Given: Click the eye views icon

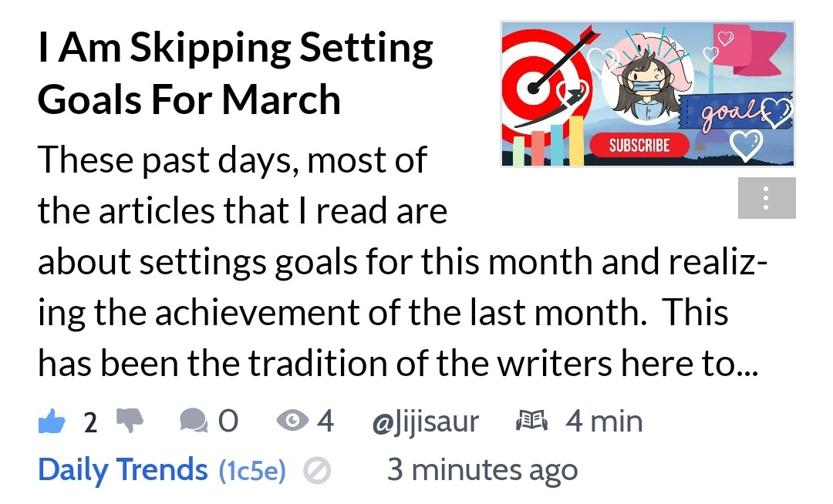Looking at the screenshot, I should [292, 421].
